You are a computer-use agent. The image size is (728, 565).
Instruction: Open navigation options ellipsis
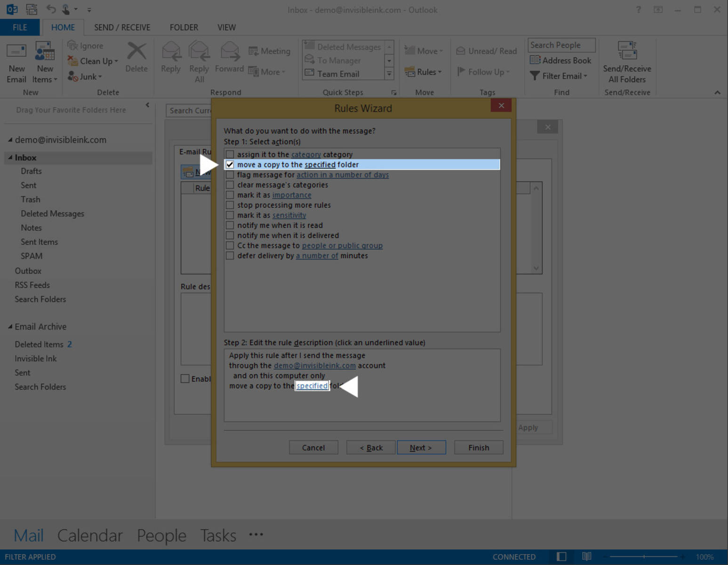point(256,534)
